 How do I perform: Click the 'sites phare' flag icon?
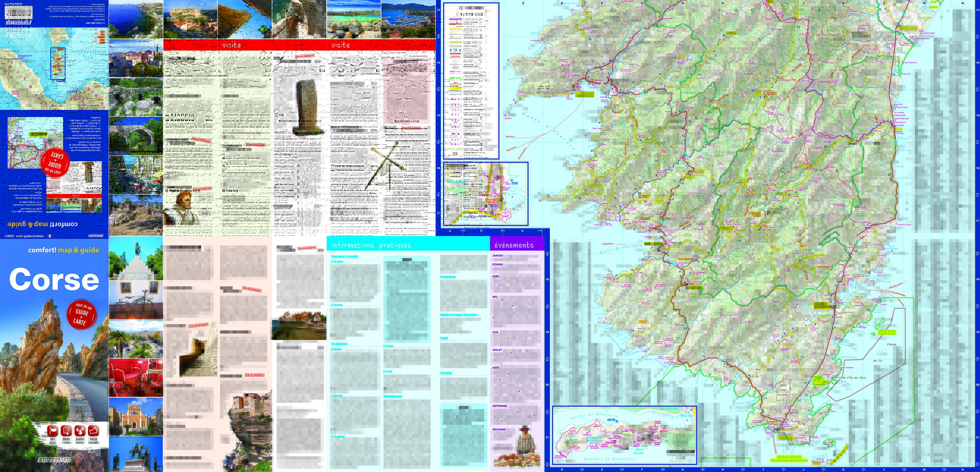tap(52, 430)
